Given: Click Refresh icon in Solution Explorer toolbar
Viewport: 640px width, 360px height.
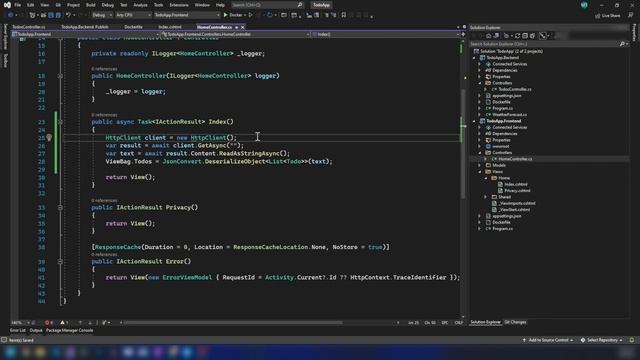Looking at the screenshot, I should point(518,36).
